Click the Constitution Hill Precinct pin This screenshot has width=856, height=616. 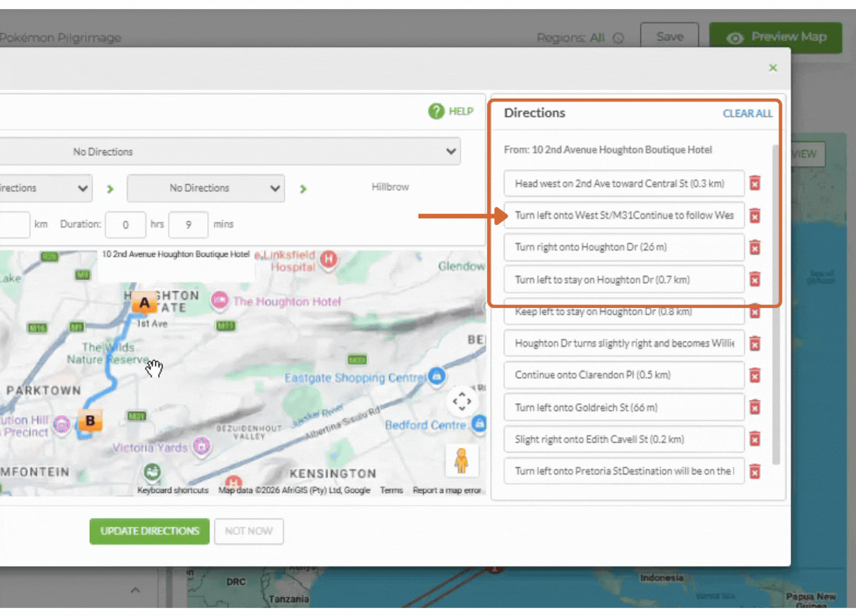pyautogui.click(x=62, y=424)
